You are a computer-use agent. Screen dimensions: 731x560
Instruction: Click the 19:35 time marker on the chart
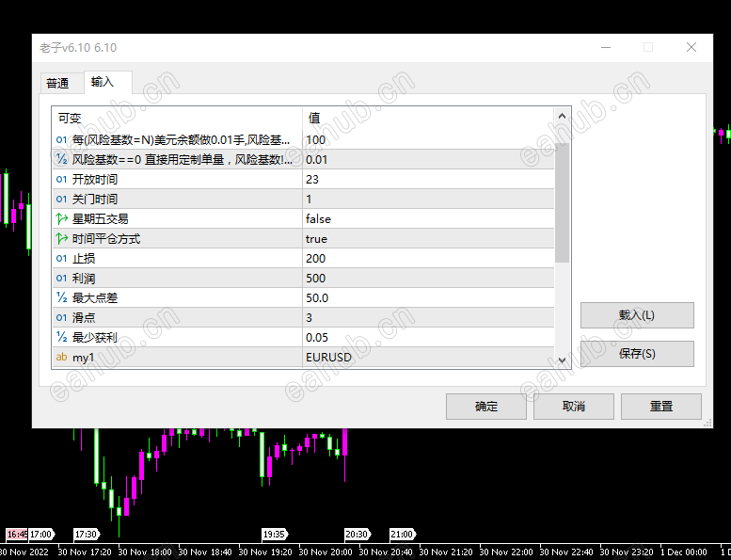(274, 534)
